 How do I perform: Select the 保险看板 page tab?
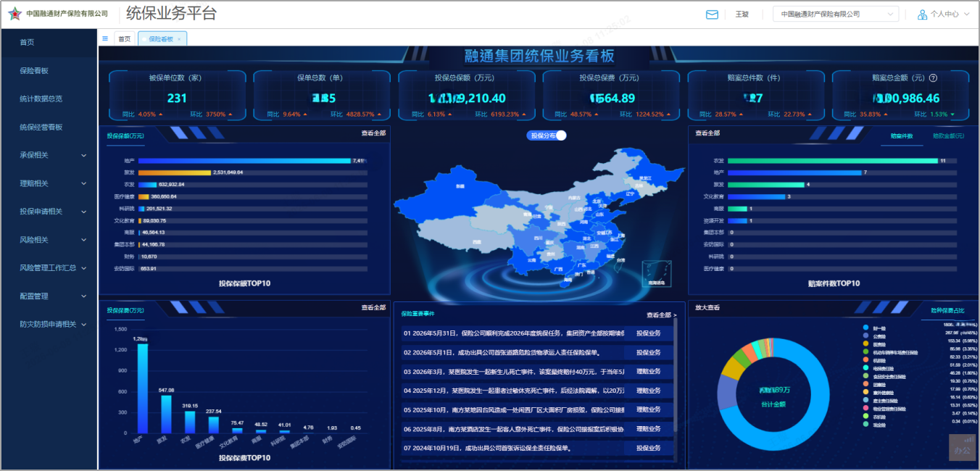coord(161,39)
